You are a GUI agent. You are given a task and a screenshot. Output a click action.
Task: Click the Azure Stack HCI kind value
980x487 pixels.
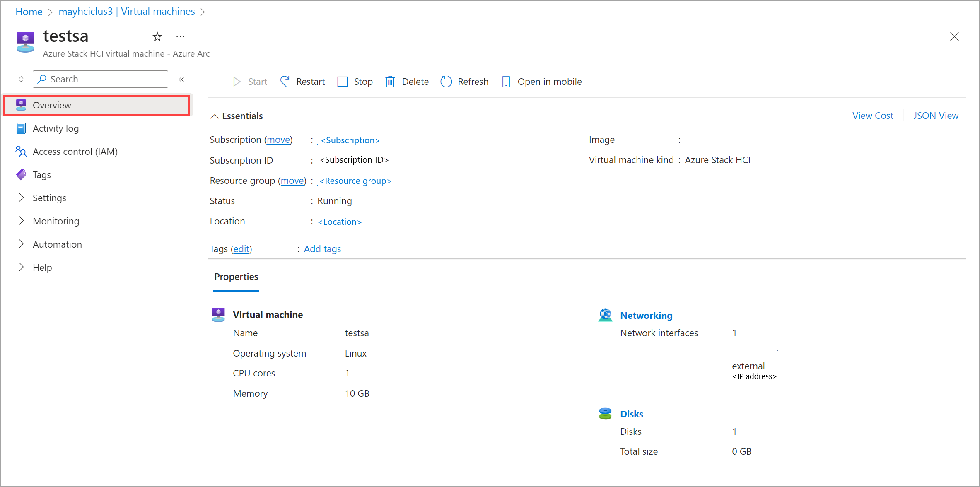[x=717, y=160]
